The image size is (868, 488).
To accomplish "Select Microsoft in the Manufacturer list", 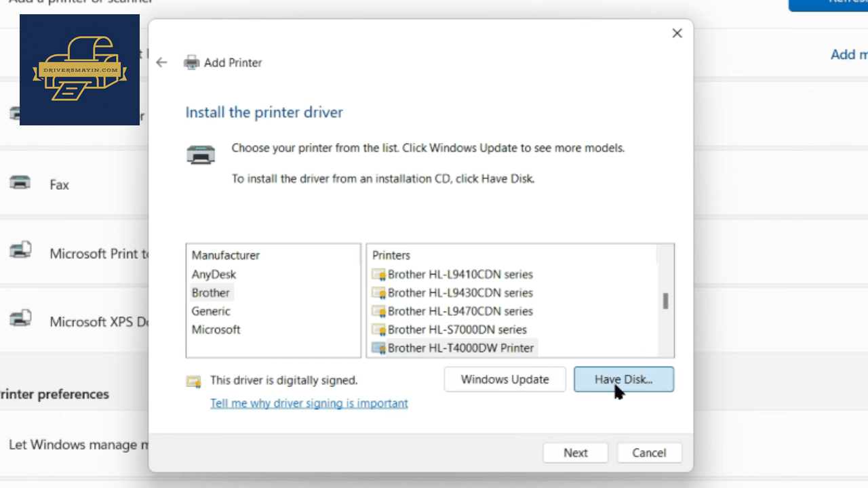I will [216, 329].
